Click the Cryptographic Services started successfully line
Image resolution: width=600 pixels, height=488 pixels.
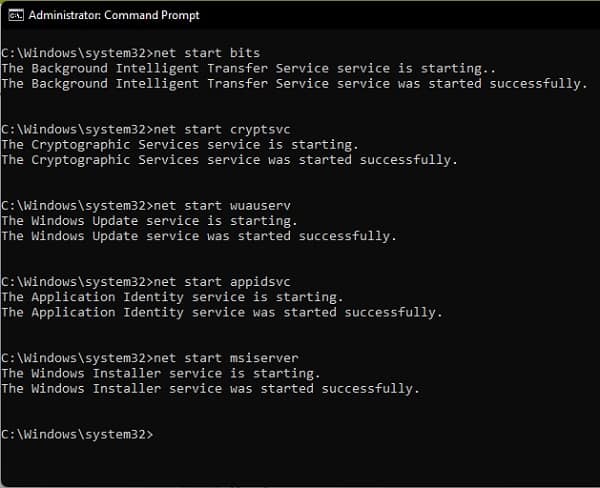229,160
